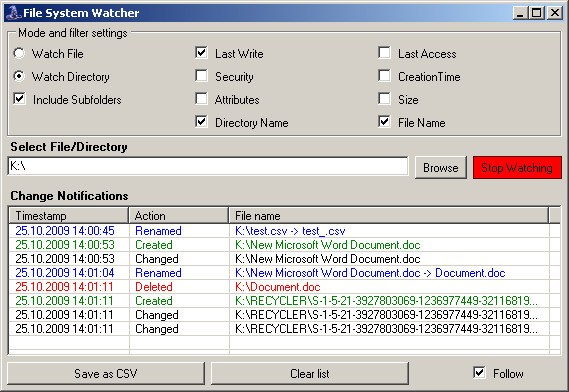Select the row renaming to Document.doc

[x=284, y=273]
